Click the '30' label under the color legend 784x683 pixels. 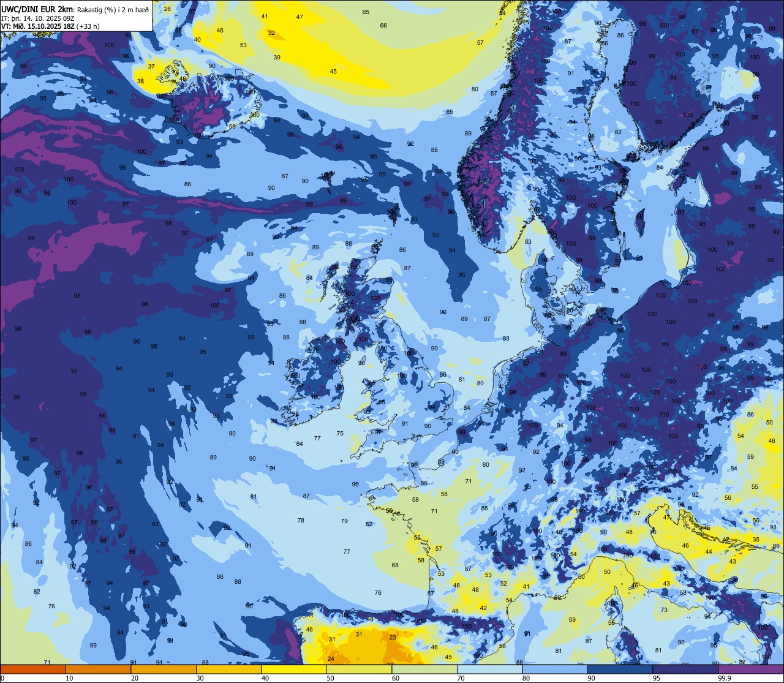[200, 678]
